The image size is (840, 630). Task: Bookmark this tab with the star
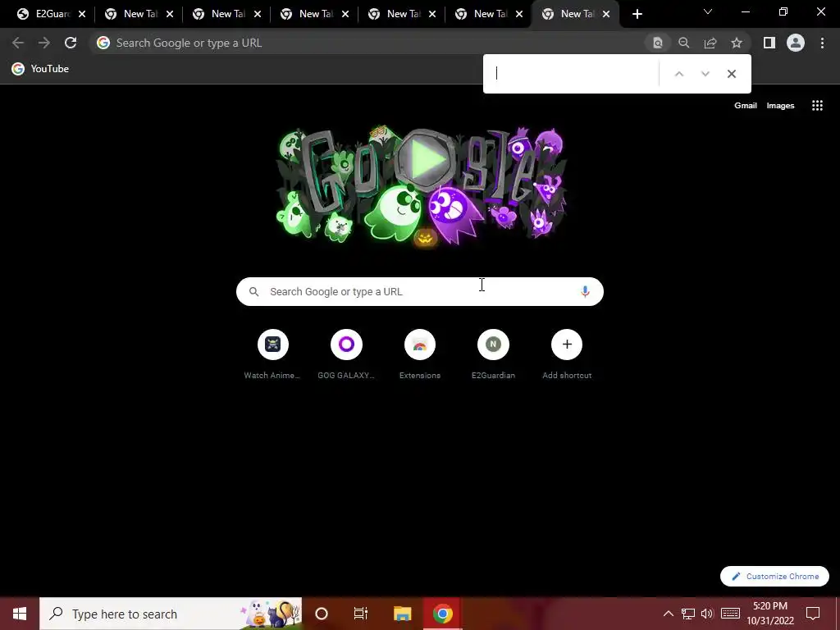pyautogui.click(x=737, y=43)
